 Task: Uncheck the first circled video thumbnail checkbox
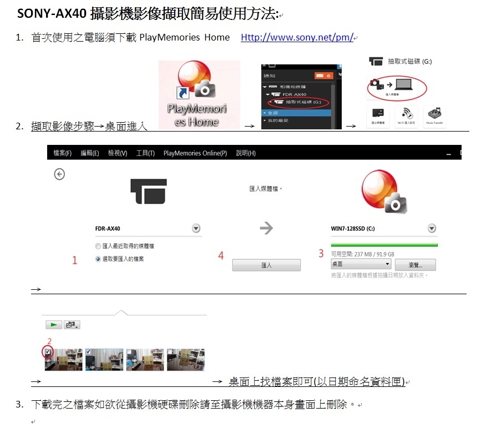click(x=47, y=350)
